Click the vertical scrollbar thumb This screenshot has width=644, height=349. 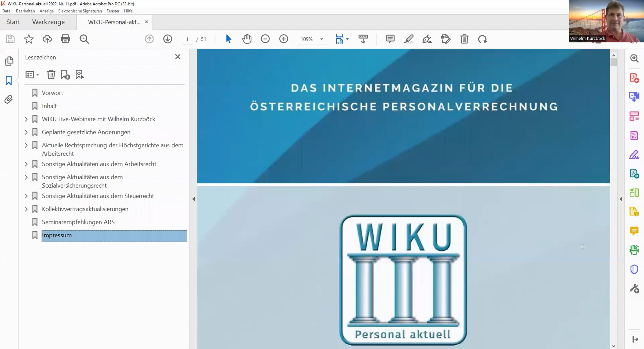point(613,62)
